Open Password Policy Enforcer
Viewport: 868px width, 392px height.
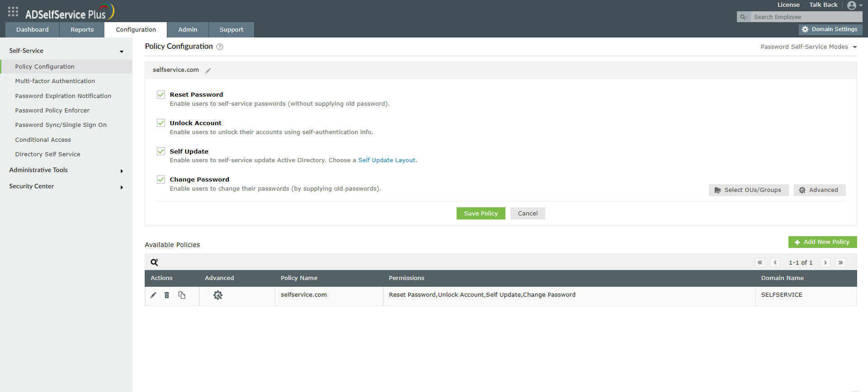coord(52,111)
